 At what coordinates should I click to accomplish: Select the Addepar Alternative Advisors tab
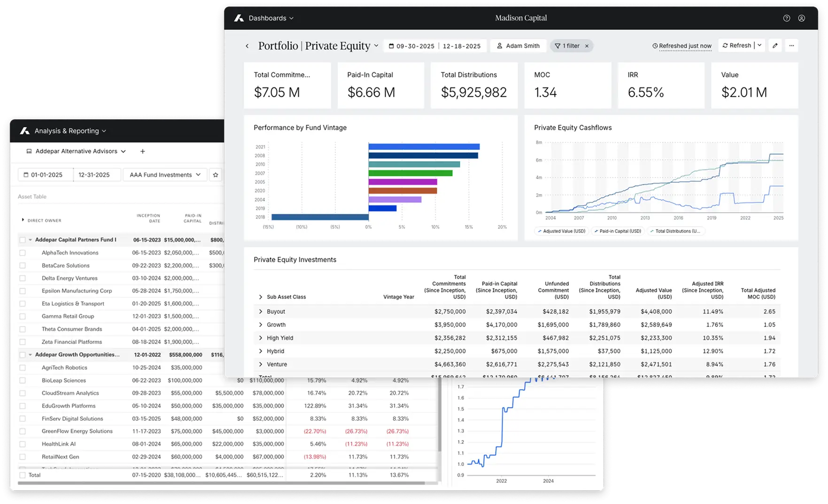tap(76, 151)
